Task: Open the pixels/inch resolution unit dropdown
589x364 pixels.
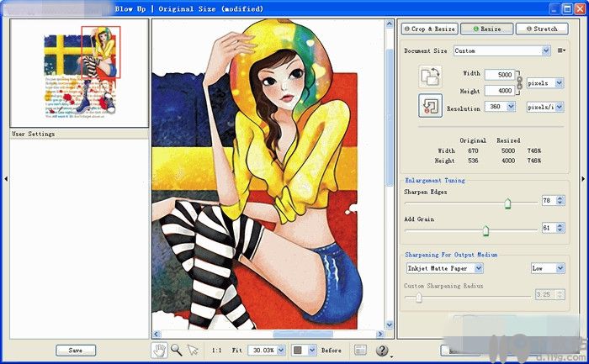Action: [545, 107]
